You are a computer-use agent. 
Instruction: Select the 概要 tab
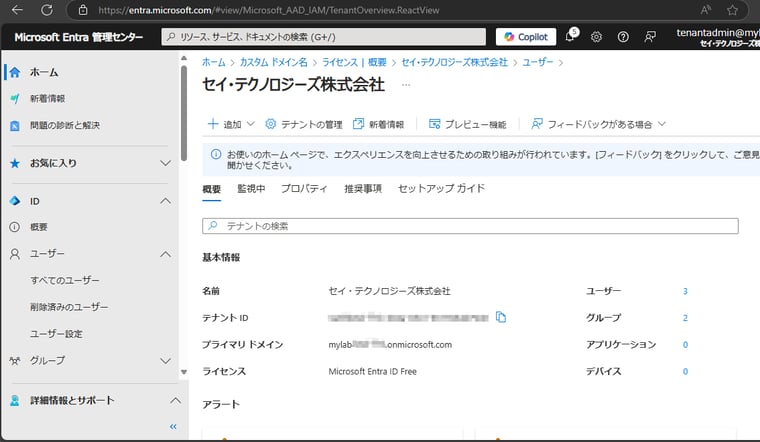point(211,189)
